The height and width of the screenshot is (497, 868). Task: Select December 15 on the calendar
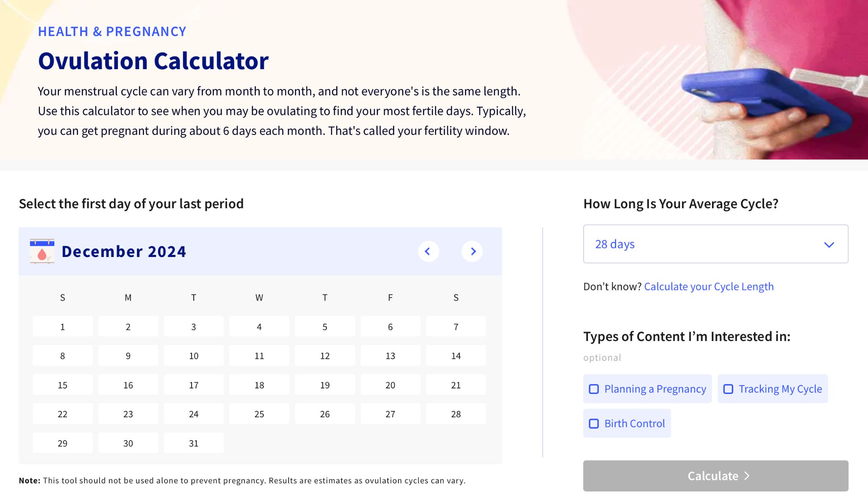[x=62, y=384]
